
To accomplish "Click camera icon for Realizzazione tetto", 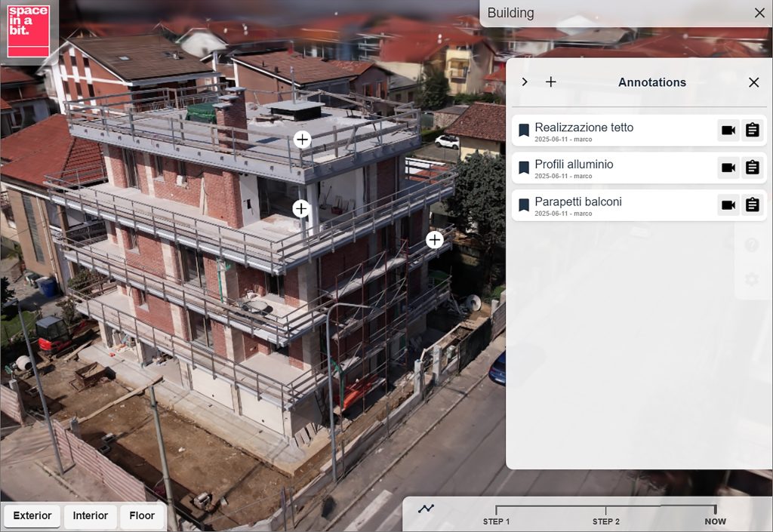I will coord(728,131).
